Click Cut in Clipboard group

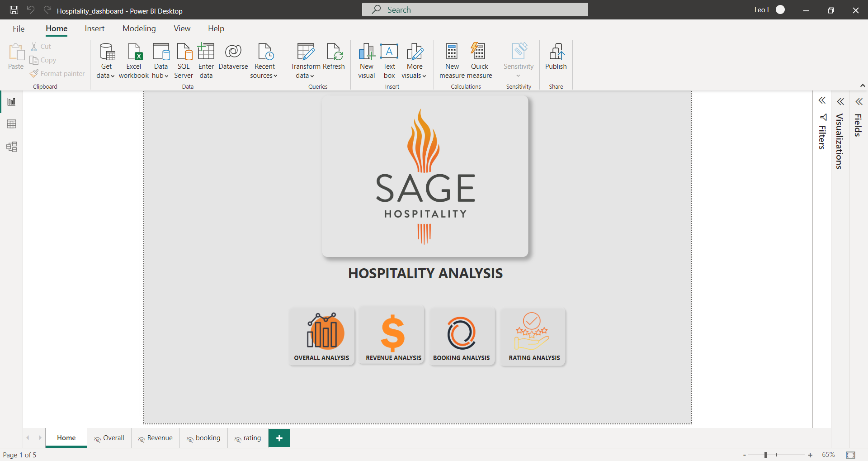tap(41, 46)
